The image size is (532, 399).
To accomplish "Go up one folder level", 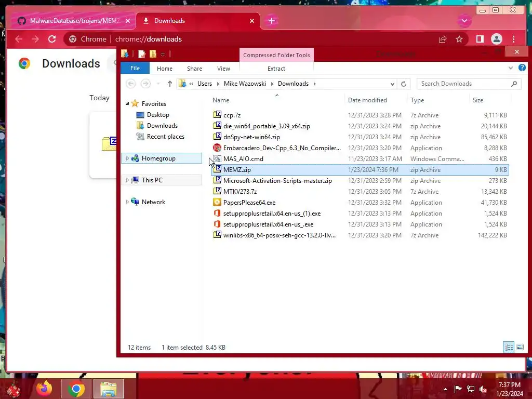I will (x=170, y=84).
